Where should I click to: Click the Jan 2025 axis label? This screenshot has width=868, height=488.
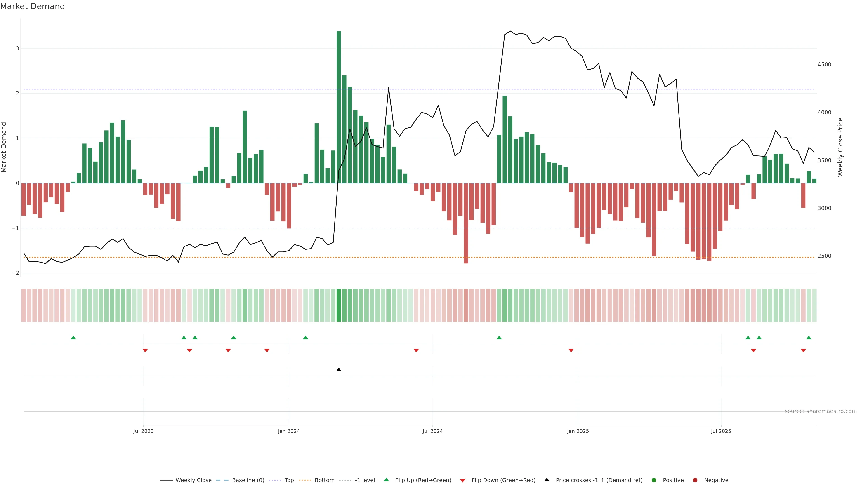(578, 431)
